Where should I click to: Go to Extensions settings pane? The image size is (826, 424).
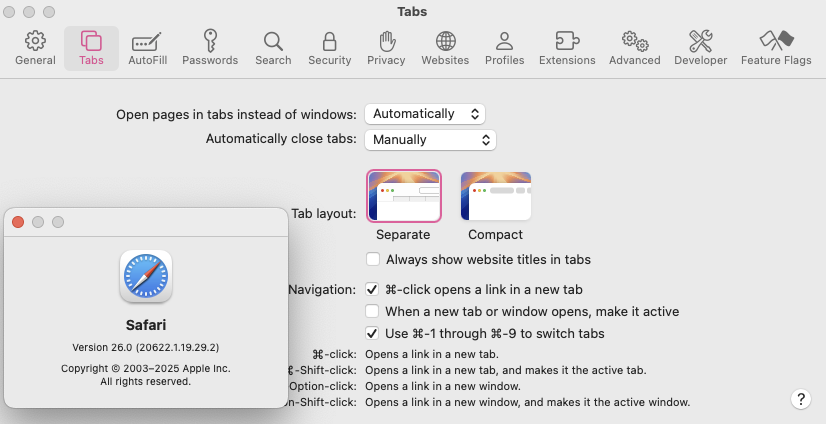tap(567, 48)
